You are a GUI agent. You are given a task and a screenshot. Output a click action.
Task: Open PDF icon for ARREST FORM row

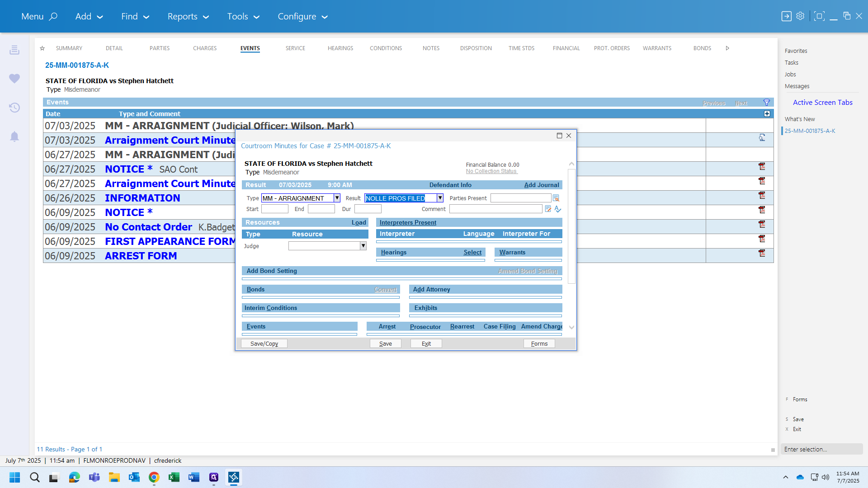coord(762,253)
